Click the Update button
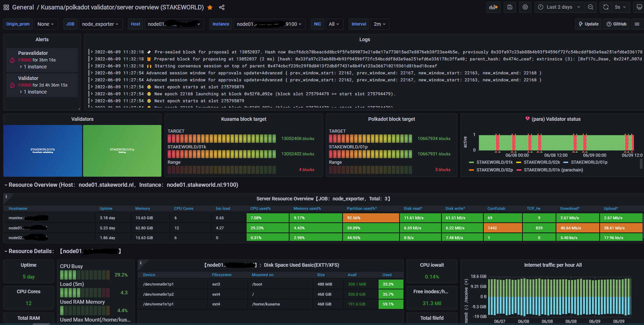Image resolution: width=644 pixels, height=325 pixels. coord(588,24)
